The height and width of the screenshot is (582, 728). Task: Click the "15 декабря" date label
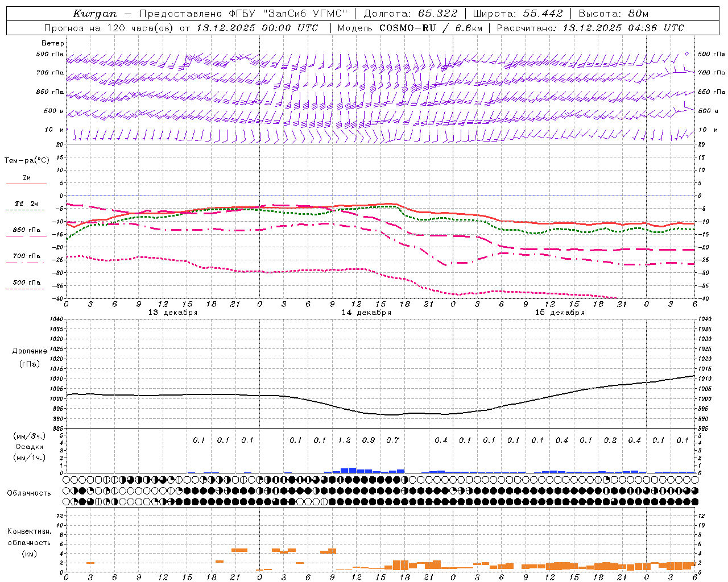pyautogui.click(x=560, y=313)
